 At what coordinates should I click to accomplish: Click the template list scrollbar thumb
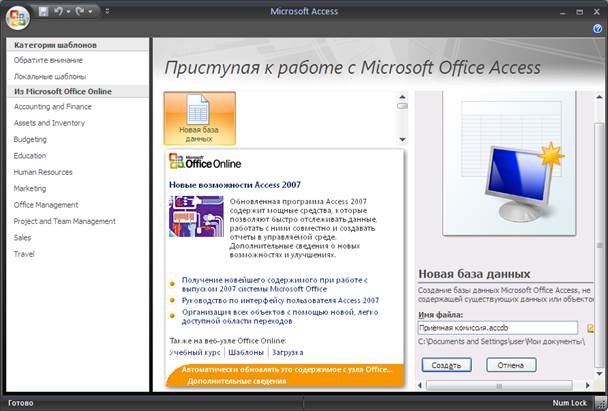coord(402,106)
